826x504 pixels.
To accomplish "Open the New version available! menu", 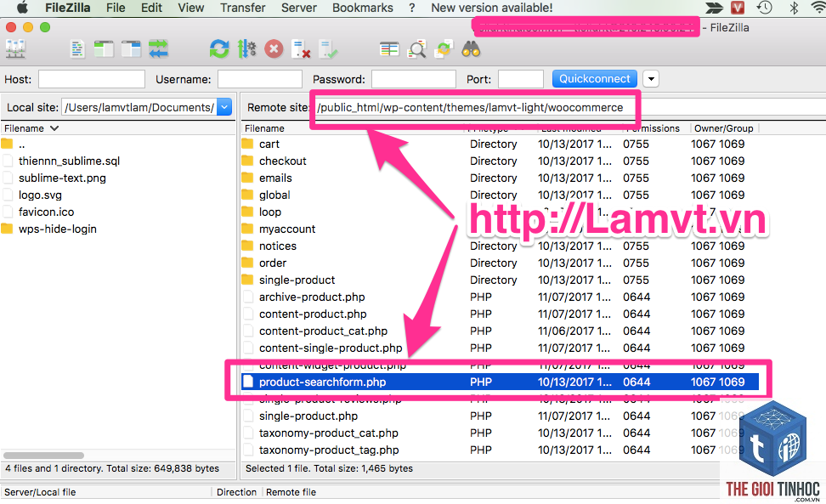I will (491, 8).
